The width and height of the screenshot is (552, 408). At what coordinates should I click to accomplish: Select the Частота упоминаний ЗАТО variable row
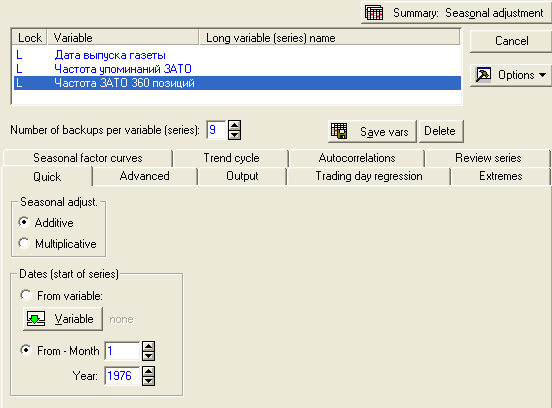(x=237, y=69)
